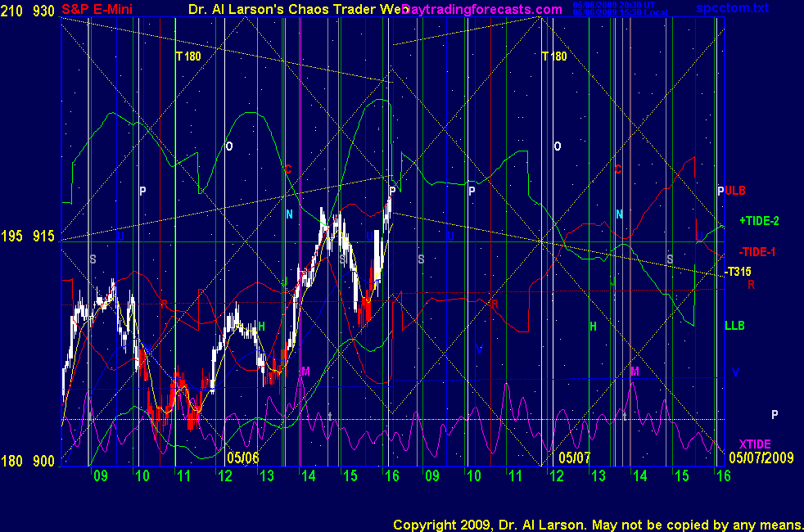Select the '05/06/2009 20:30 UT' timestamp
804x532 pixels.
[614, 5]
